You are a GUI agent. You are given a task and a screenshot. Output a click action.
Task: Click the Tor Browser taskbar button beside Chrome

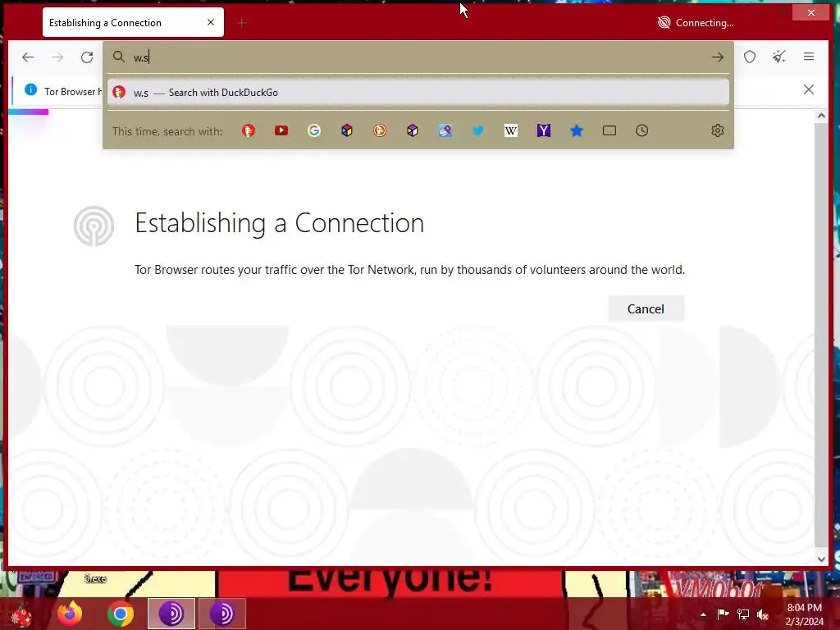point(171,614)
